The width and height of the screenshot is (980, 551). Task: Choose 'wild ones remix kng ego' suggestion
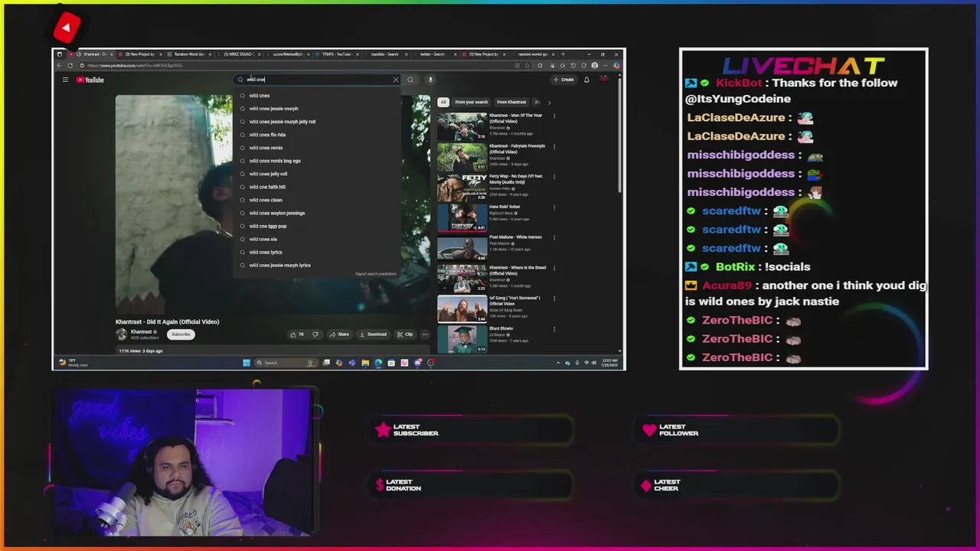[x=316, y=161]
